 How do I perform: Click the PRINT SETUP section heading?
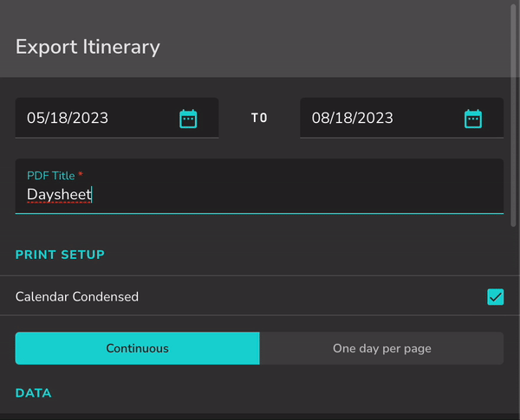[60, 255]
